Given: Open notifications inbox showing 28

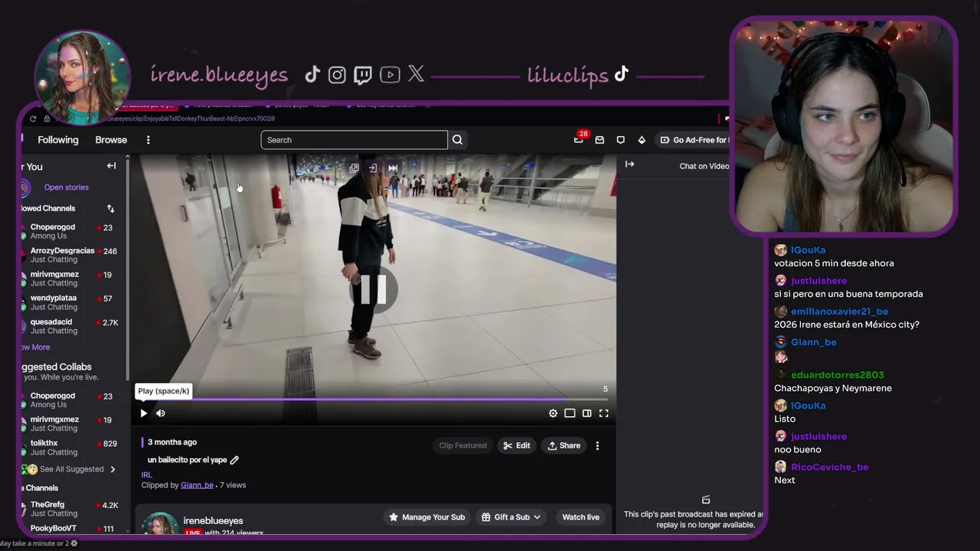Looking at the screenshot, I should (x=579, y=139).
